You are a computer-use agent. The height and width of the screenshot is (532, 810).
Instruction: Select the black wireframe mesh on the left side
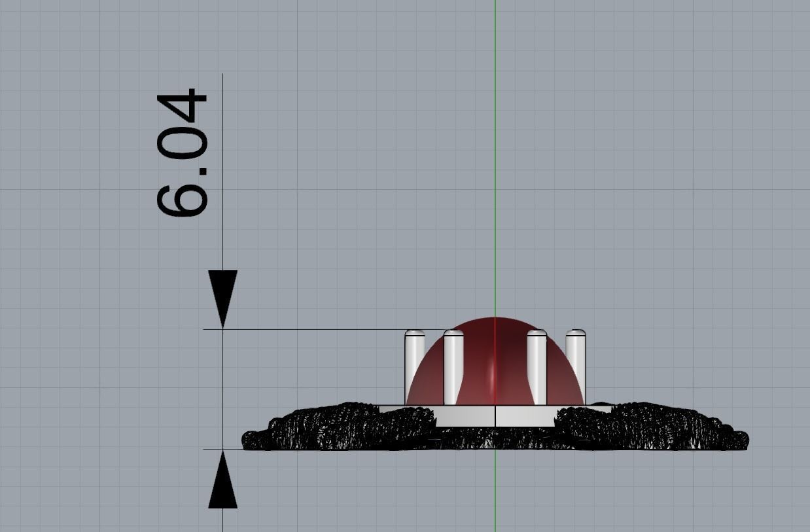[x=340, y=427]
